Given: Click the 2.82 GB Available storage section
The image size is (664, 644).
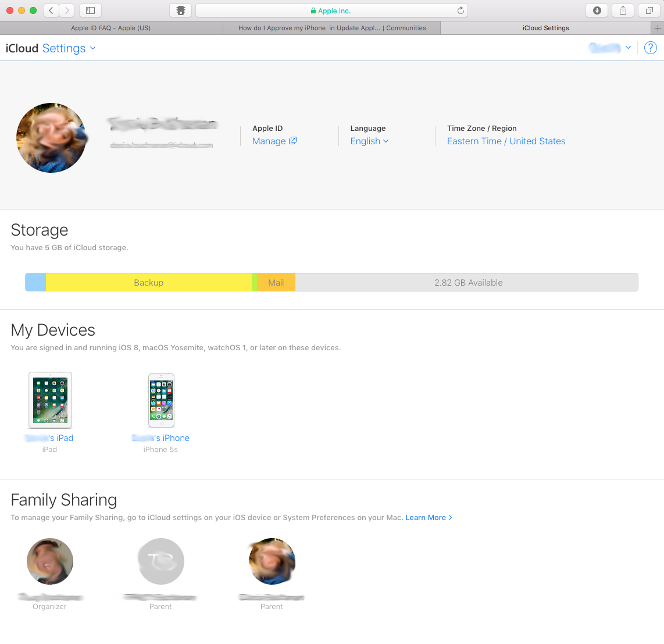Looking at the screenshot, I should pos(467,282).
